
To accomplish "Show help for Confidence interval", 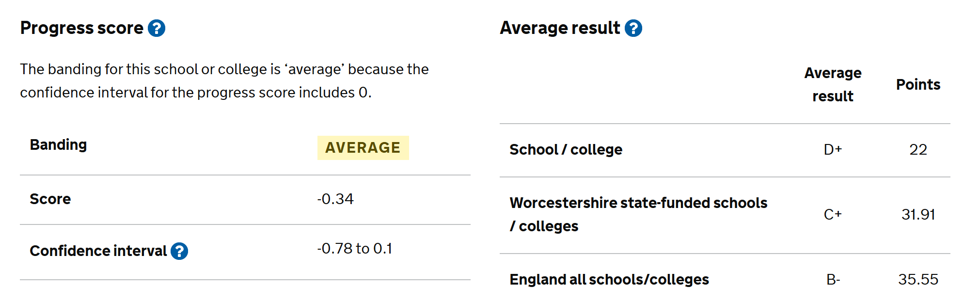I will click(x=179, y=251).
